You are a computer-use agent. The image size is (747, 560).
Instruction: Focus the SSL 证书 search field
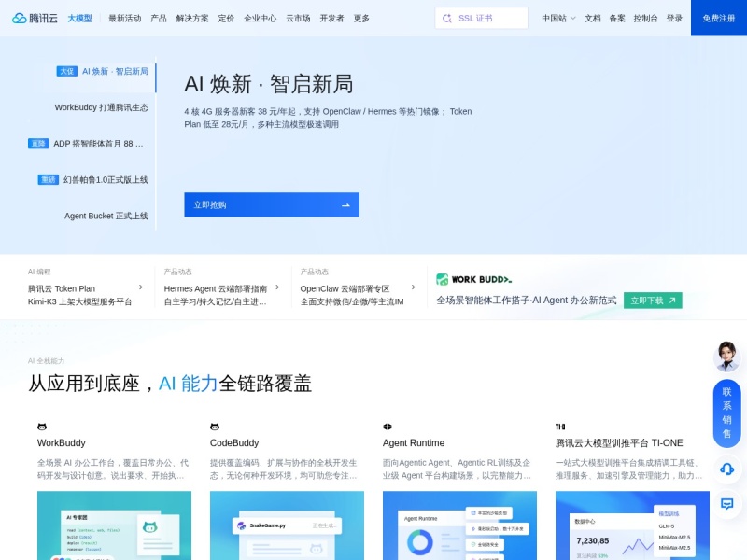(481, 18)
